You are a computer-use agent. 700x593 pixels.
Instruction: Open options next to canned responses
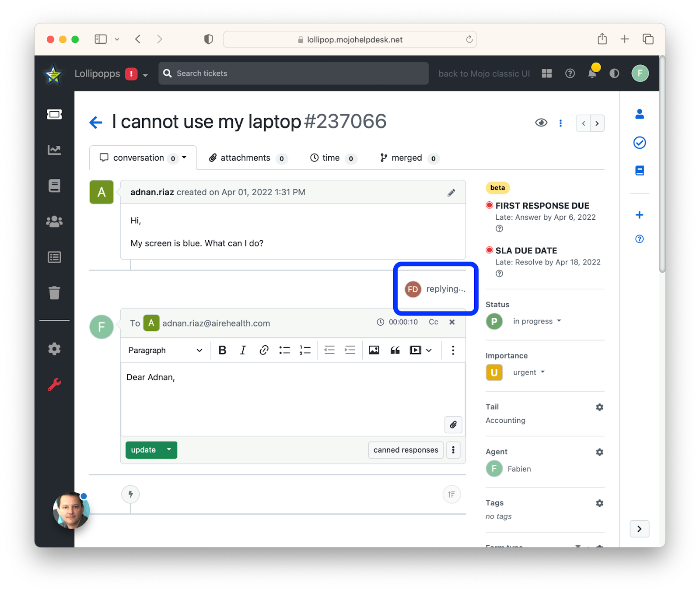(453, 450)
